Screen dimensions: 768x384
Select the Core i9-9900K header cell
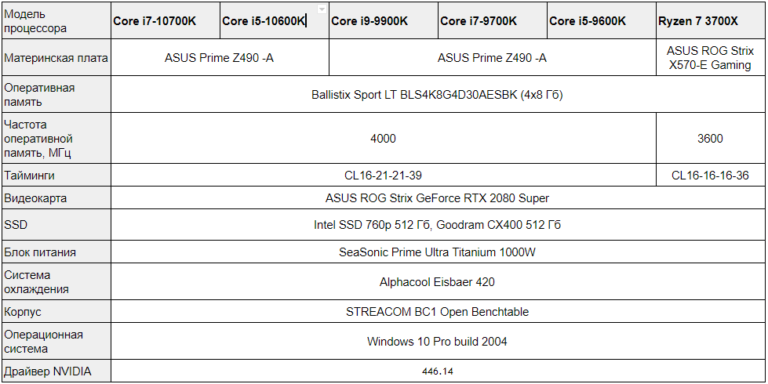click(x=384, y=21)
